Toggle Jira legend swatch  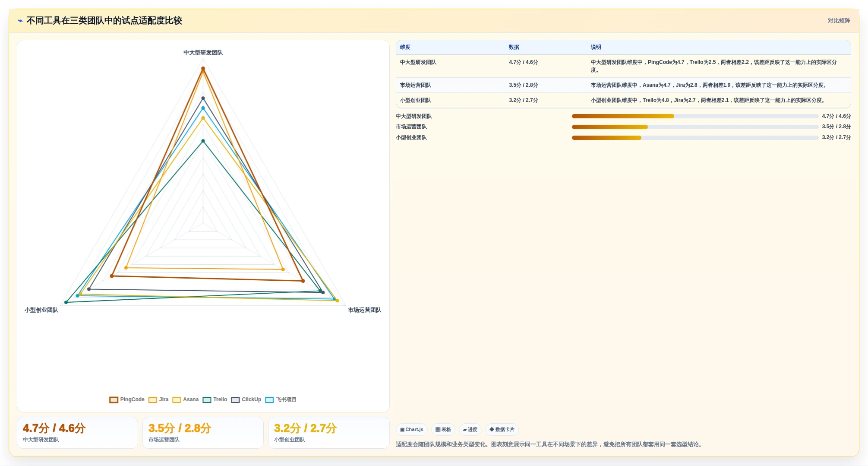point(153,400)
